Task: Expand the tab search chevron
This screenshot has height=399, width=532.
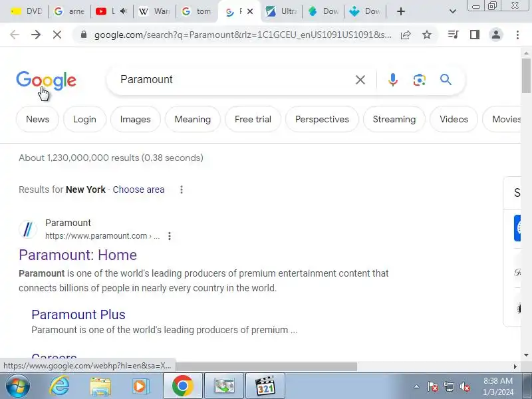Action: coord(453,11)
